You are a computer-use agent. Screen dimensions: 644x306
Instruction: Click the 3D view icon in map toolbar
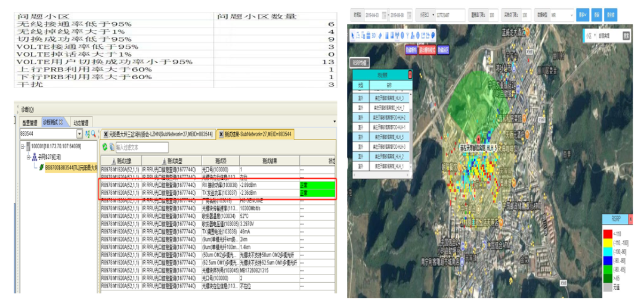coord(374,35)
